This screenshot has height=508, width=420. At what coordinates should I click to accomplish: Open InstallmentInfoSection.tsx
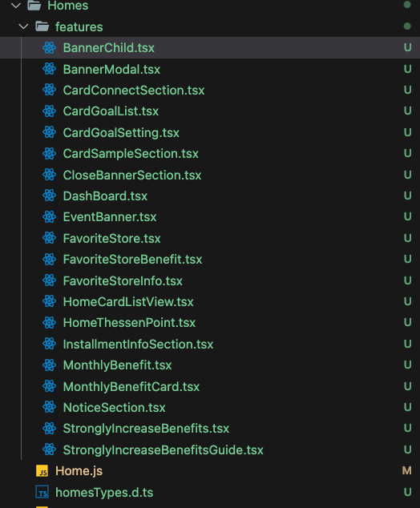[138, 344]
